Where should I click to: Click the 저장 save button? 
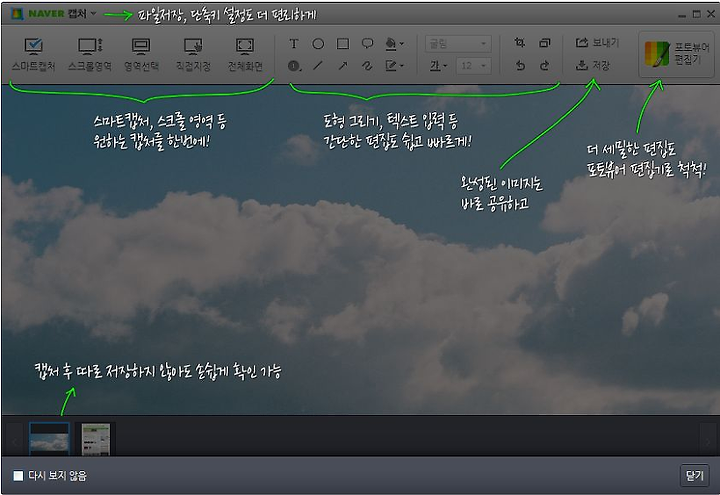pyautogui.click(x=592, y=65)
